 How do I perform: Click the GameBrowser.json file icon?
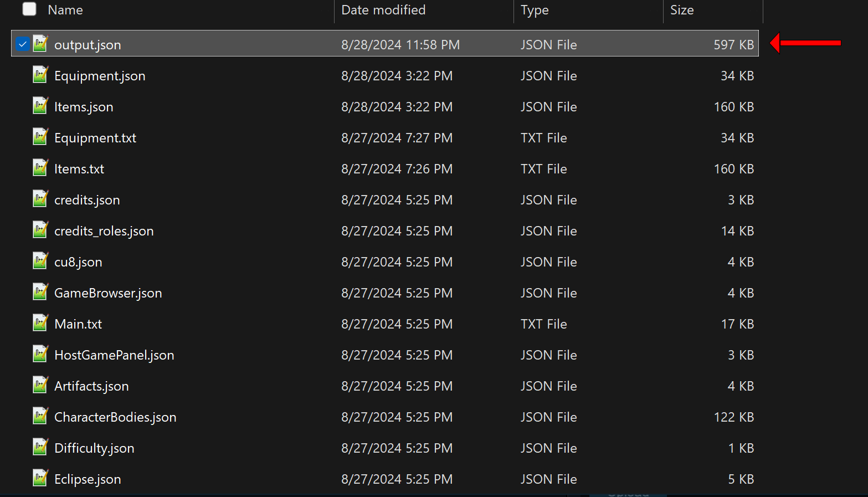tap(40, 292)
